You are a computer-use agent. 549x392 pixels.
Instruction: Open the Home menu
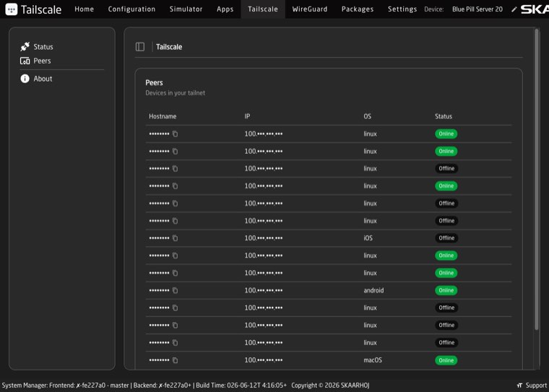click(x=84, y=9)
